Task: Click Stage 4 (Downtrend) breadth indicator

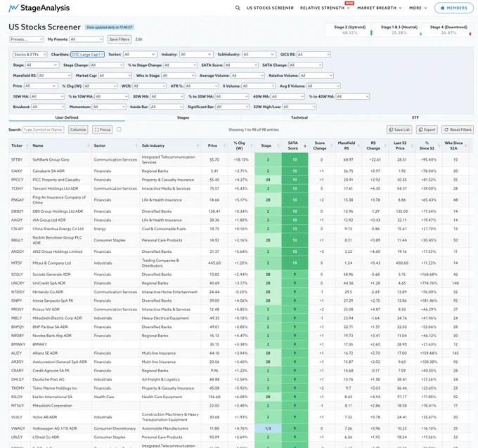Action: tap(448, 30)
